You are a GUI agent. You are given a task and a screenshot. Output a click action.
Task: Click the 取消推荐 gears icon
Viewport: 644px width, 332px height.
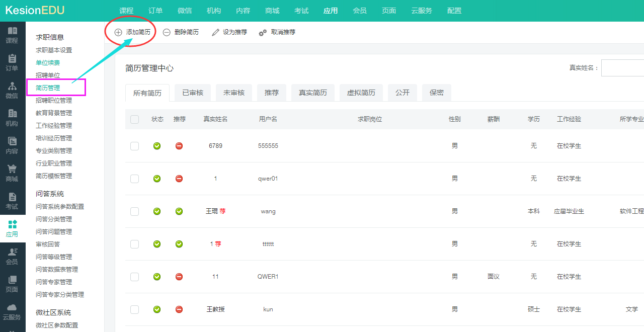tap(263, 32)
